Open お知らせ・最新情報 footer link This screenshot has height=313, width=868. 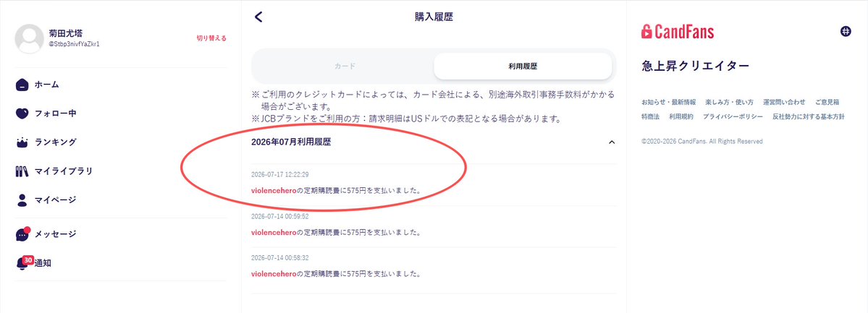click(x=669, y=103)
